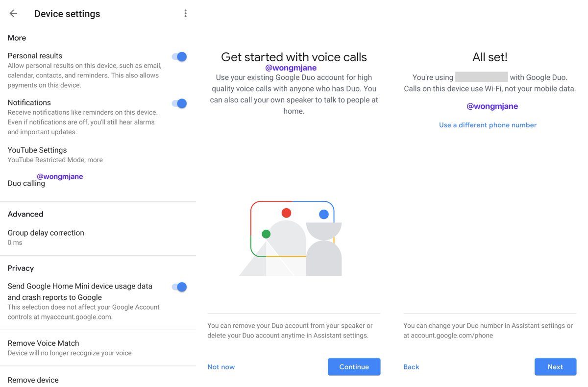
Task: Click 'YouTube Restricted Mode, more' subtitle
Action: click(x=55, y=160)
